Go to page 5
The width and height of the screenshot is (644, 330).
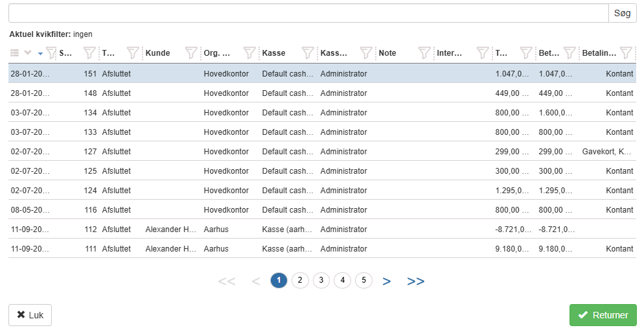point(364,280)
